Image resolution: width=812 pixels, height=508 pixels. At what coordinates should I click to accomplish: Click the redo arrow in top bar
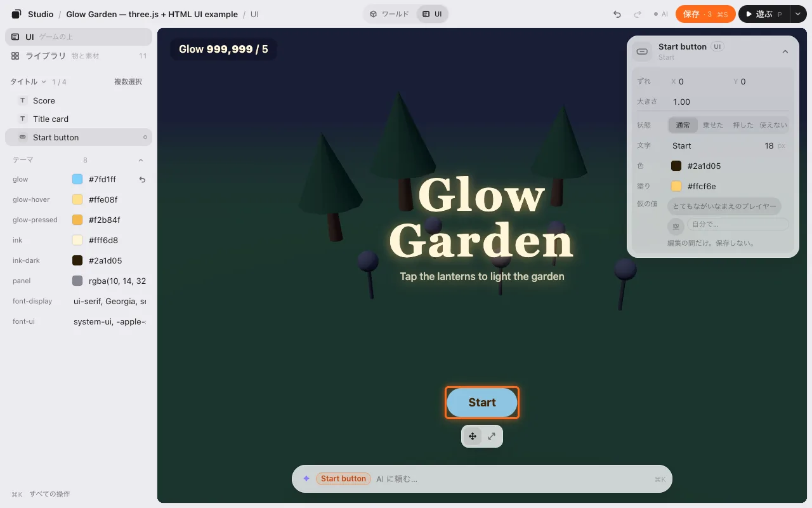(x=638, y=14)
